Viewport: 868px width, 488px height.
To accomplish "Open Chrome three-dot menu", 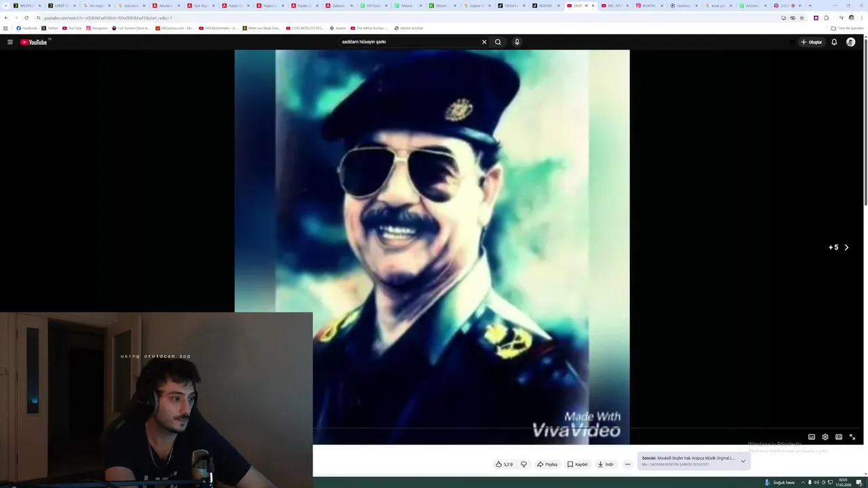I will tap(861, 18).
